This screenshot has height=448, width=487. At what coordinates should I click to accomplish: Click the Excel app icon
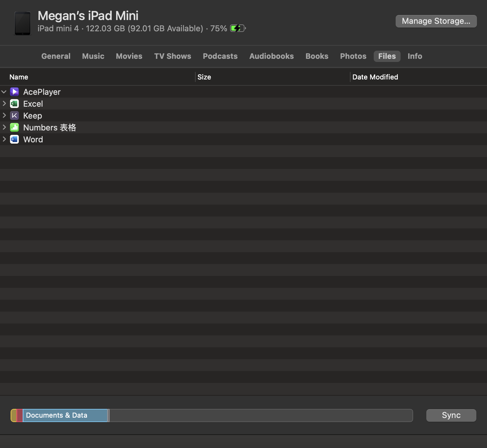click(14, 104)
